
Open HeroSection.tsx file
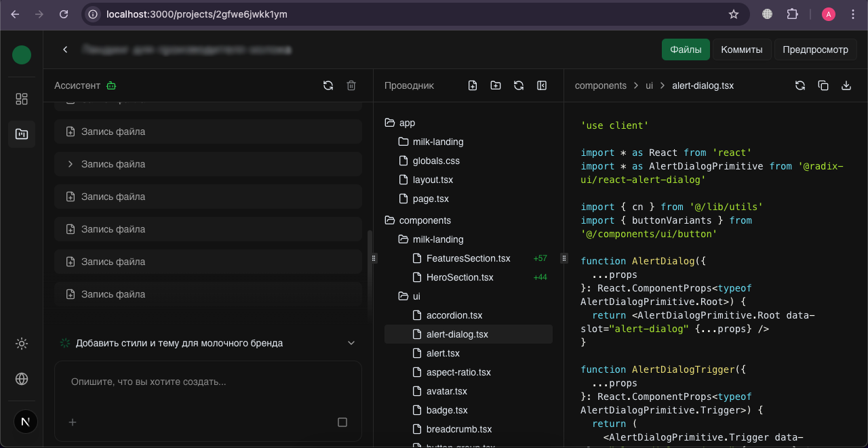[460, 277]
